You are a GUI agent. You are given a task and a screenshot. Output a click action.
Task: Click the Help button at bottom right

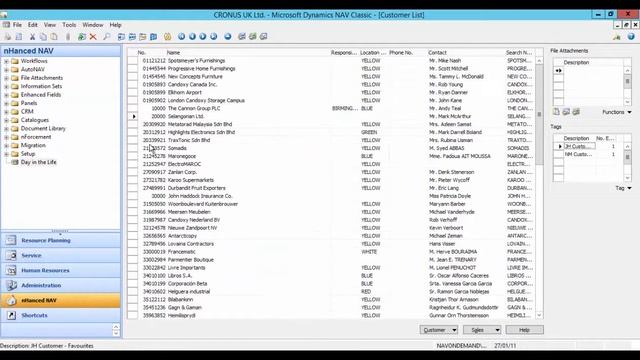click(x=524, y=330)
